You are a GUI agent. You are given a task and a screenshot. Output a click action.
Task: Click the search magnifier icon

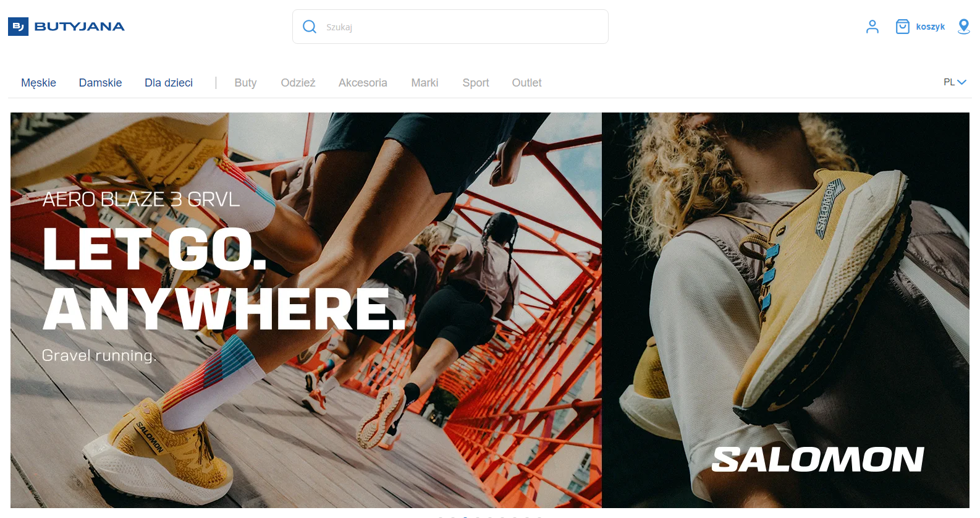310,27
